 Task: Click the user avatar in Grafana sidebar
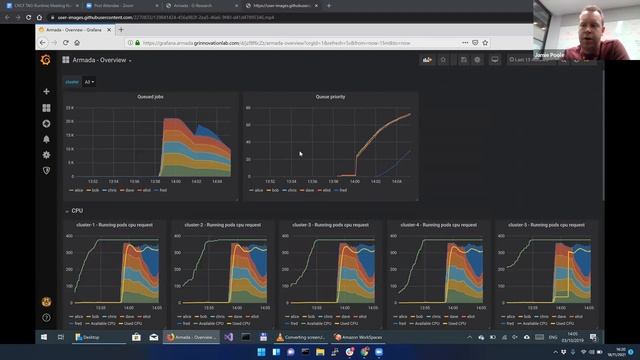click(x=46, y=302)
